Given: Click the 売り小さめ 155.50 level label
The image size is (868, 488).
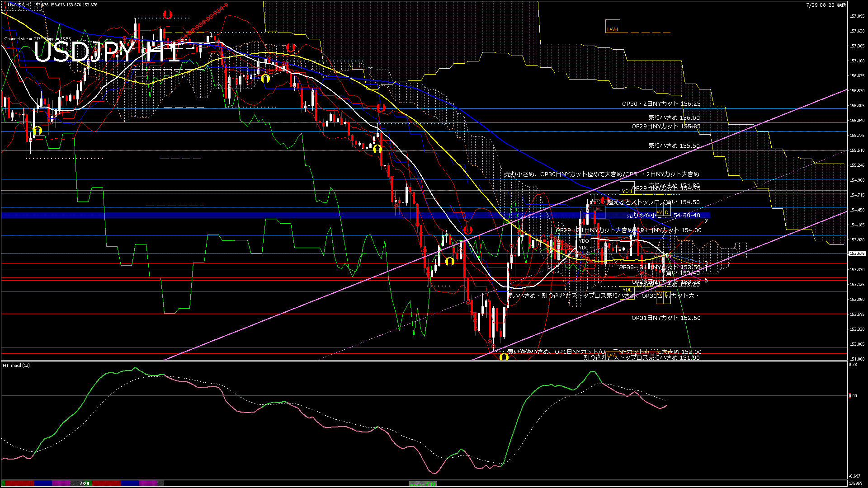Looking at the screenshot, I should coord(674,146).
